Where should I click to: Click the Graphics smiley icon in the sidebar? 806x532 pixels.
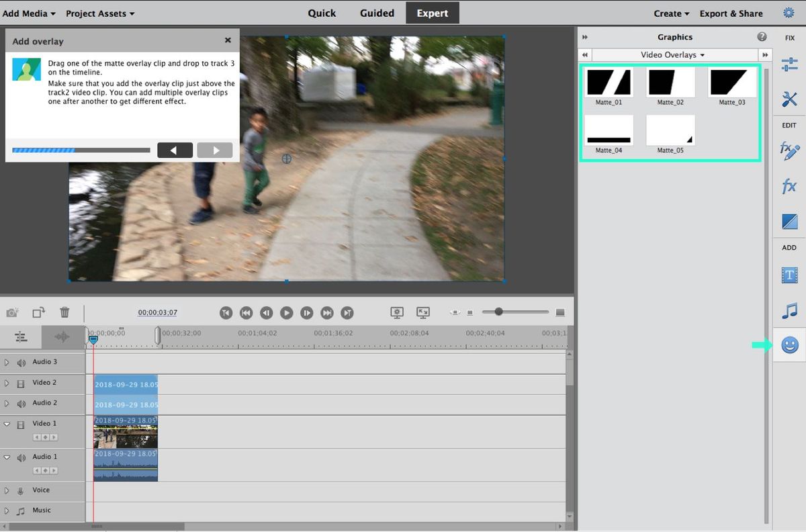pos(789,345)
